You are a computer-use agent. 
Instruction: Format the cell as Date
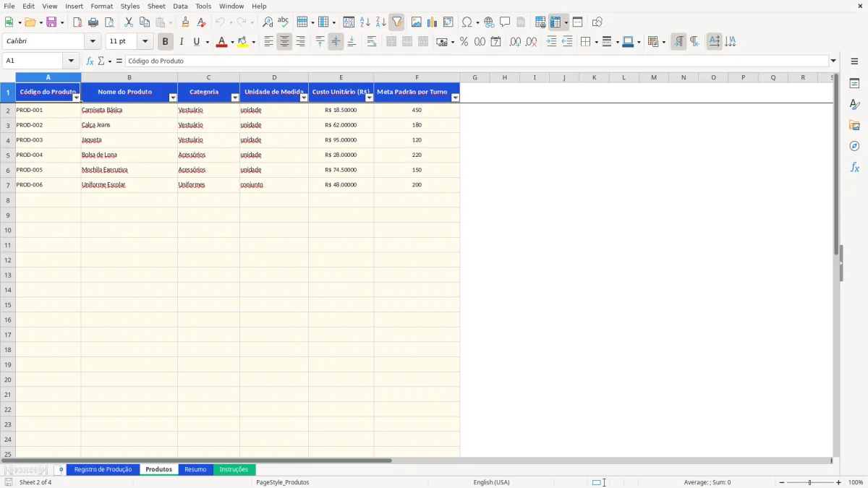point(496,42)
